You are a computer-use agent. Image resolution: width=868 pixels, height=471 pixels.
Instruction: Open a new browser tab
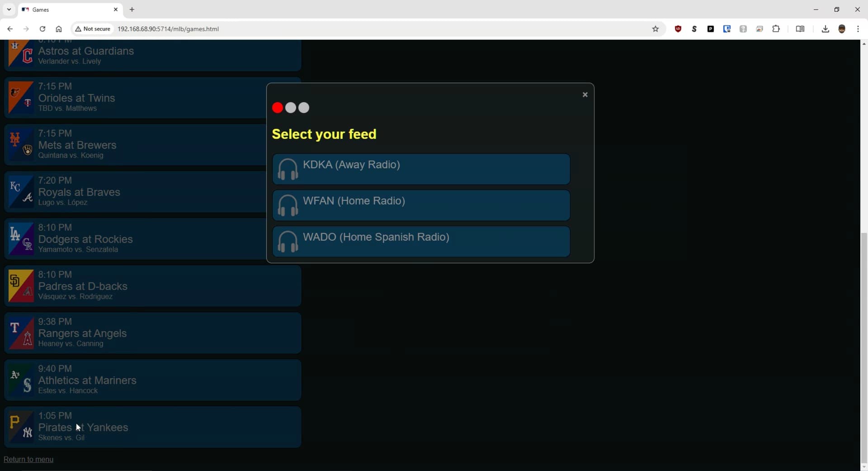pos(132,10)
